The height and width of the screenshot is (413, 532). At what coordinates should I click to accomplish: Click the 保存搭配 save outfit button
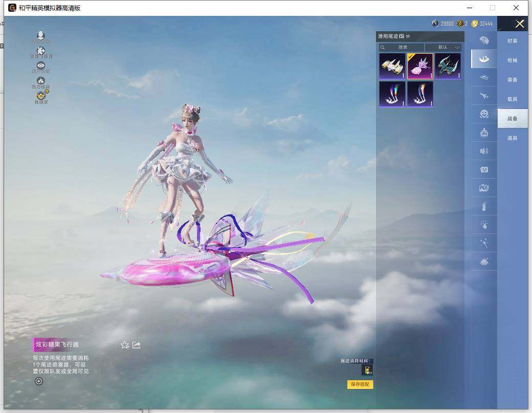click(360, 384)
